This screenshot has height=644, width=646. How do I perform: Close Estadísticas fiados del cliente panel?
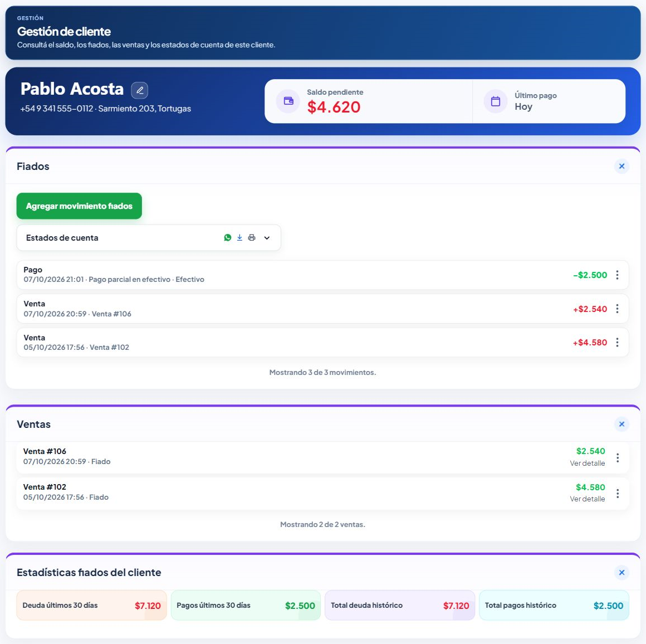621,572
